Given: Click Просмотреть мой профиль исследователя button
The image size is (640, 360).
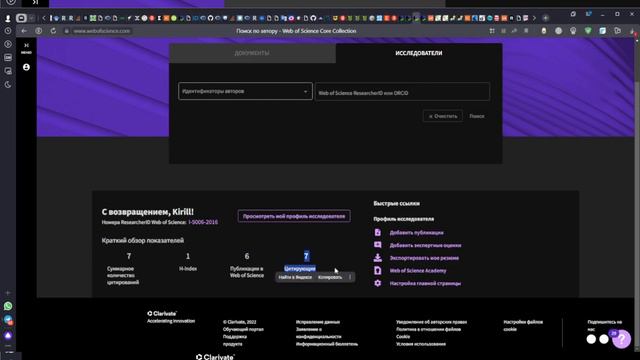Looking at the screenshot, I should click(294, 216).
